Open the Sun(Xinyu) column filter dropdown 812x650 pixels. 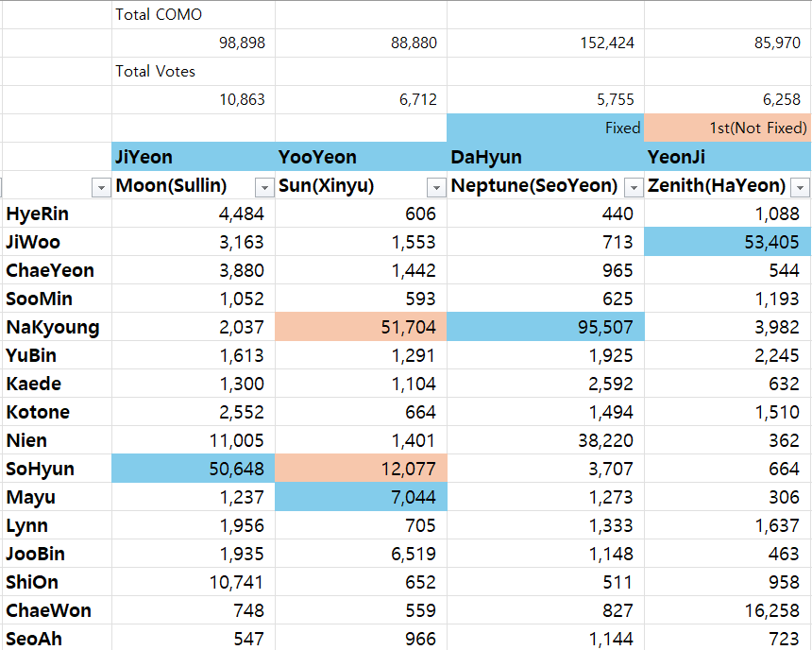[435, 187]
